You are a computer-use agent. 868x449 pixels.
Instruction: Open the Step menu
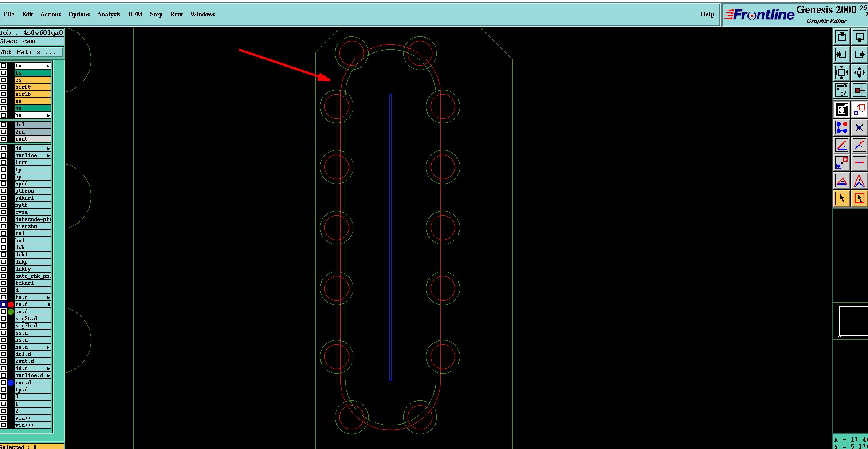pyautogui.click(x=156, y=14)
